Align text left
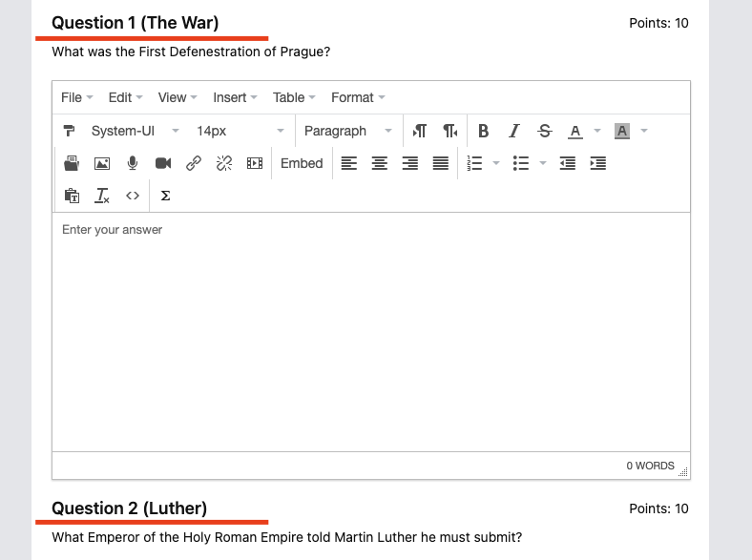The image size is (752, 560). [348, 163]
